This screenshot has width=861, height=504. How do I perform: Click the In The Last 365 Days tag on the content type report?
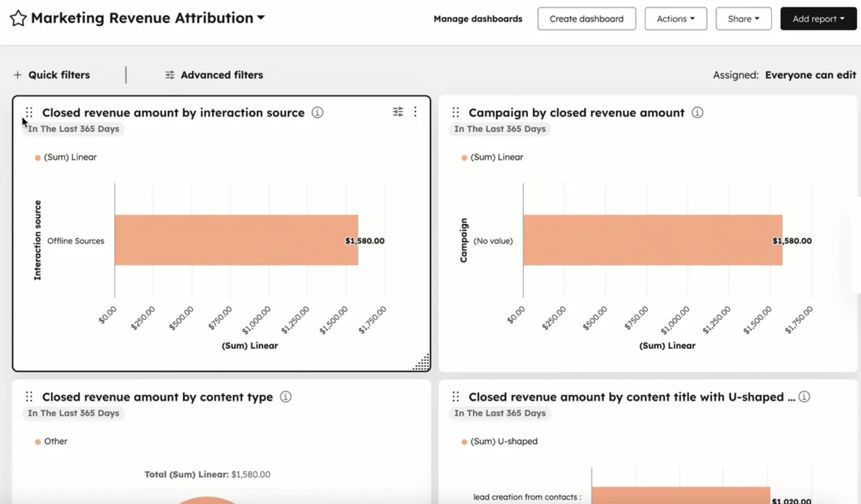point(74,413)
